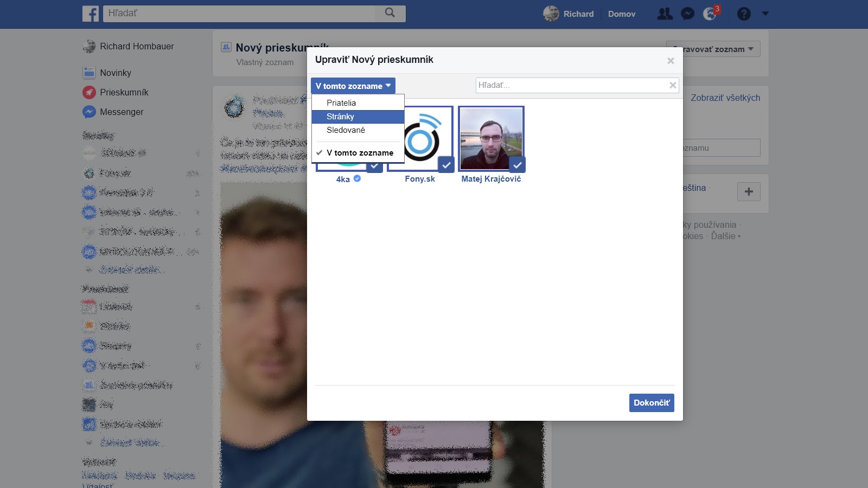
Task: Click the plus button beside language
Action: tap(749, 191)
